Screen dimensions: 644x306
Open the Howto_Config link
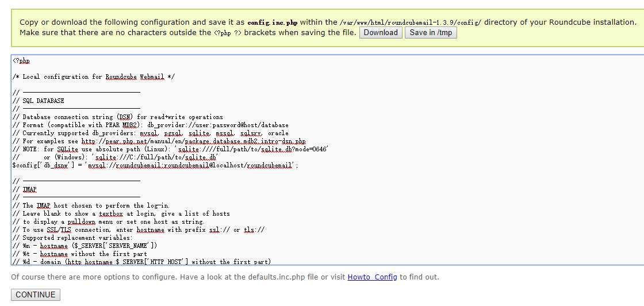click(x=372, y=277)
